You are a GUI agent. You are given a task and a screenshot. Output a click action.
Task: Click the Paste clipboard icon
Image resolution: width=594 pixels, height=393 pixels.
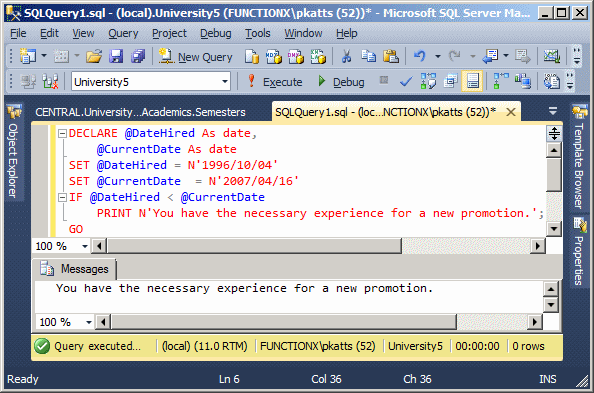click(391, 56)
